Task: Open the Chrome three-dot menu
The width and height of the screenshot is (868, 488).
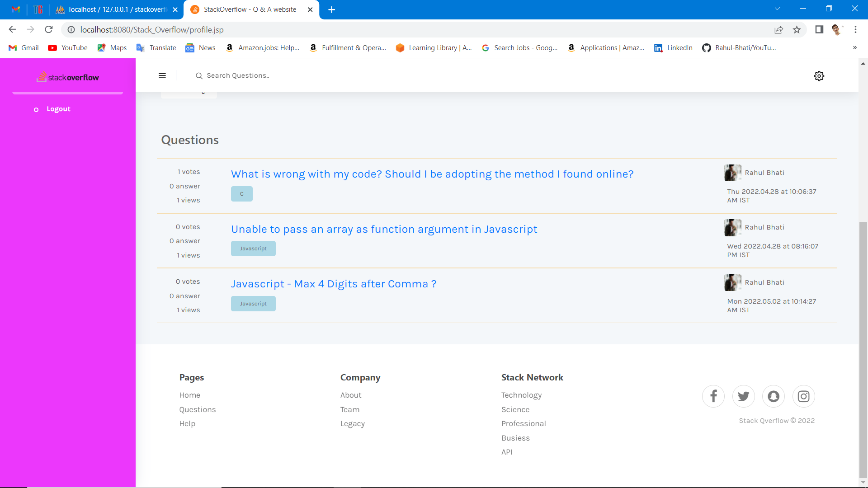Action: (855, 30)
